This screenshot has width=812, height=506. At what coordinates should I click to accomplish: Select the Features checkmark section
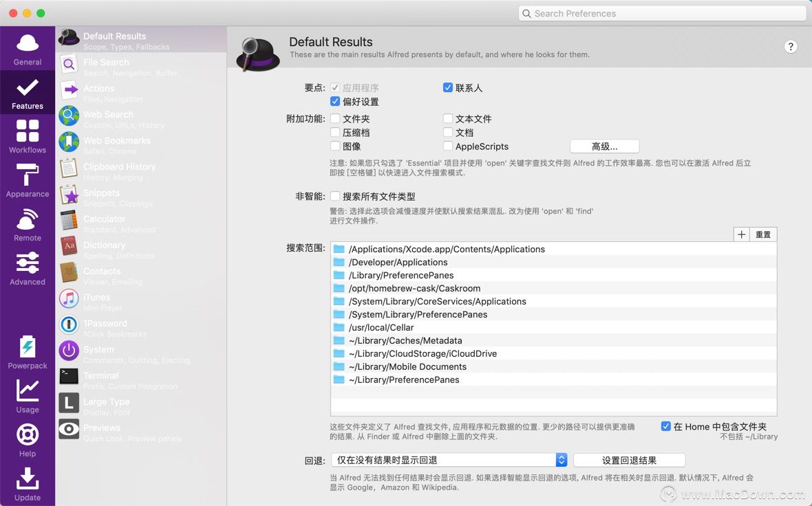click(28, 93)
